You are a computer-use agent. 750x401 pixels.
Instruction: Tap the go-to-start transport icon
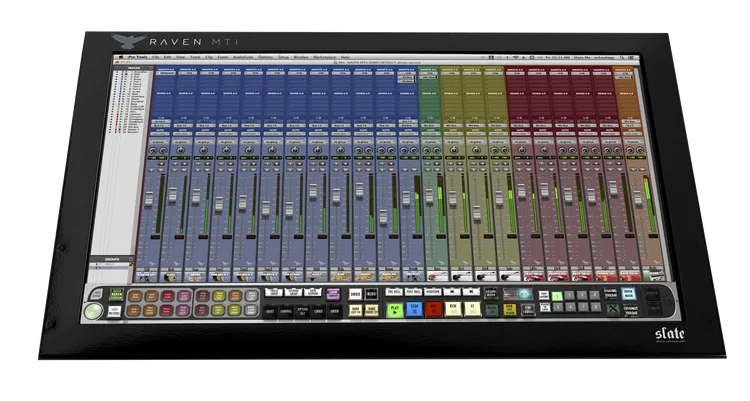pos(452,291)
